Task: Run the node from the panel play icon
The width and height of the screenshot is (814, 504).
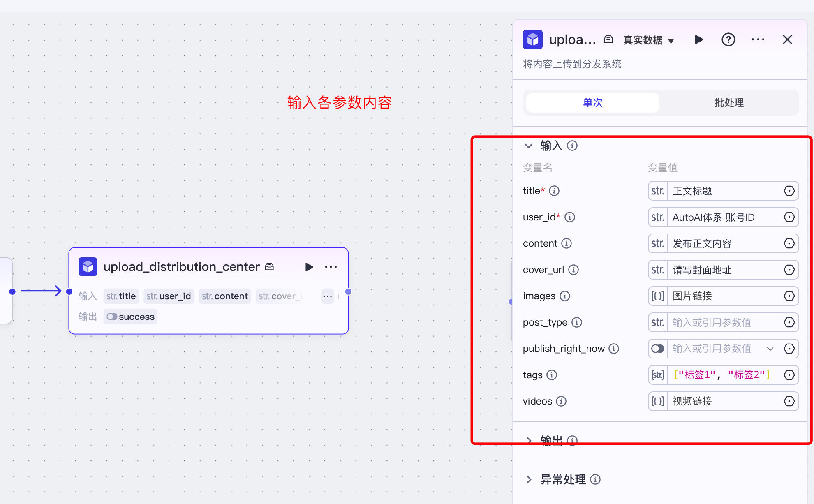Action: click(698, 39)
